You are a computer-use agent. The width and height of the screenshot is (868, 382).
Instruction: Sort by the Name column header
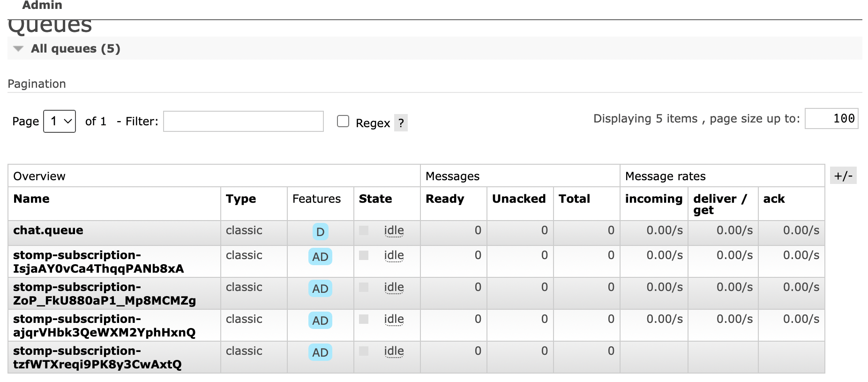[x=31, y=199]
